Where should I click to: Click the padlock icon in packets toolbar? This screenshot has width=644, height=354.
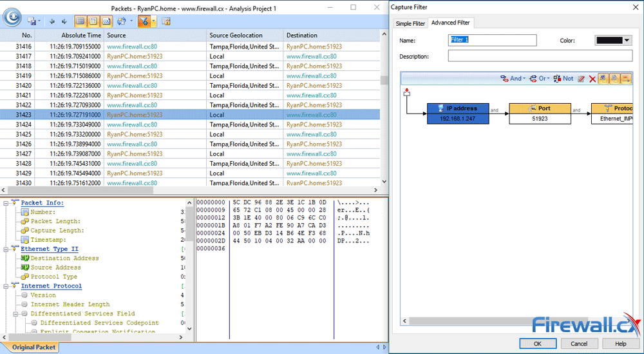pos(166,21)
